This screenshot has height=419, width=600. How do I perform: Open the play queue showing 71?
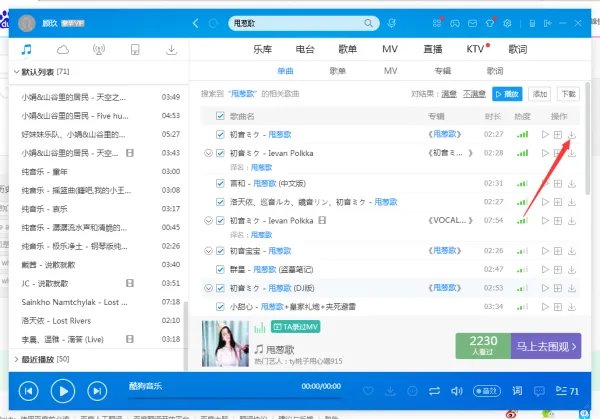click(x=567, y=391)
